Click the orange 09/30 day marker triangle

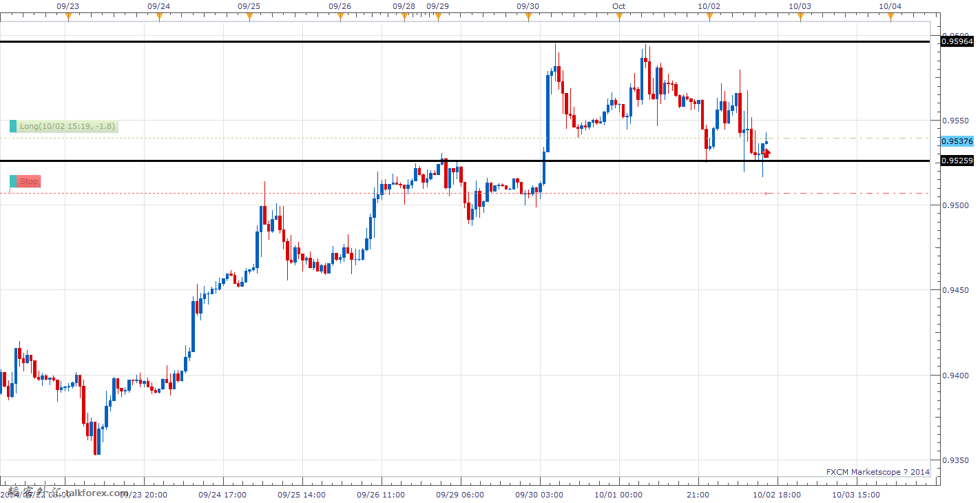(528, 17)
